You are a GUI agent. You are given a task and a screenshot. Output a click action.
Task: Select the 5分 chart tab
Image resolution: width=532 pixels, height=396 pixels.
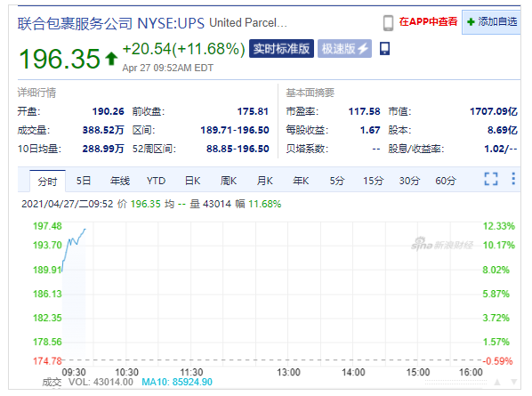tap(337, 181)
